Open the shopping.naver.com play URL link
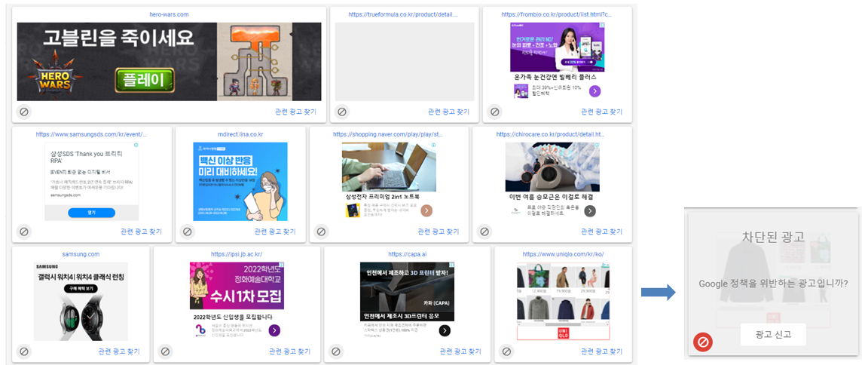The width and height of the screenshot is (868, 365). (x=388, y=134)
